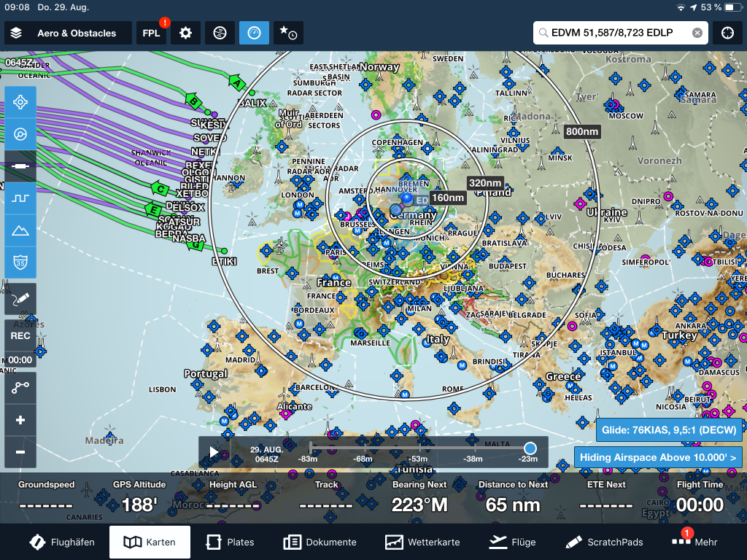Select North Atlantic track C marker
The height and width of the screenshot is (560, 747).
click(160, 189)
